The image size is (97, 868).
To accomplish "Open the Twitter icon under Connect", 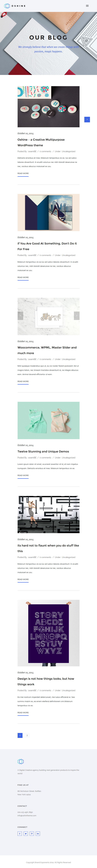I will pos(26,834).
